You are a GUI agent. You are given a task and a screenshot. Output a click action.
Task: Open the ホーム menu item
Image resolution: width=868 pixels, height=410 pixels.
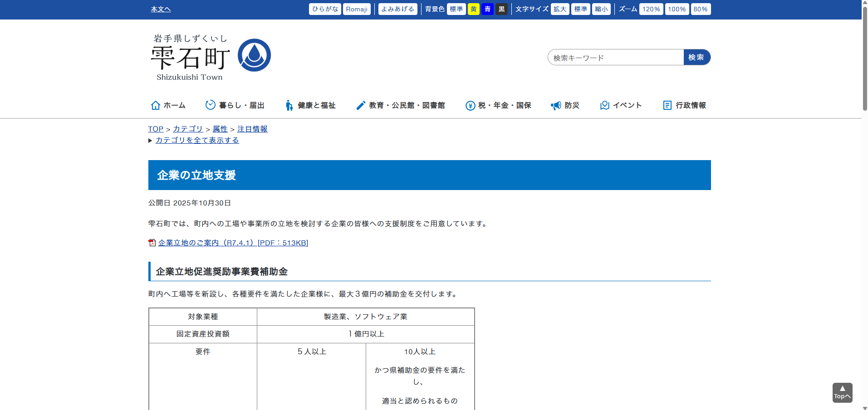point(168,105)
